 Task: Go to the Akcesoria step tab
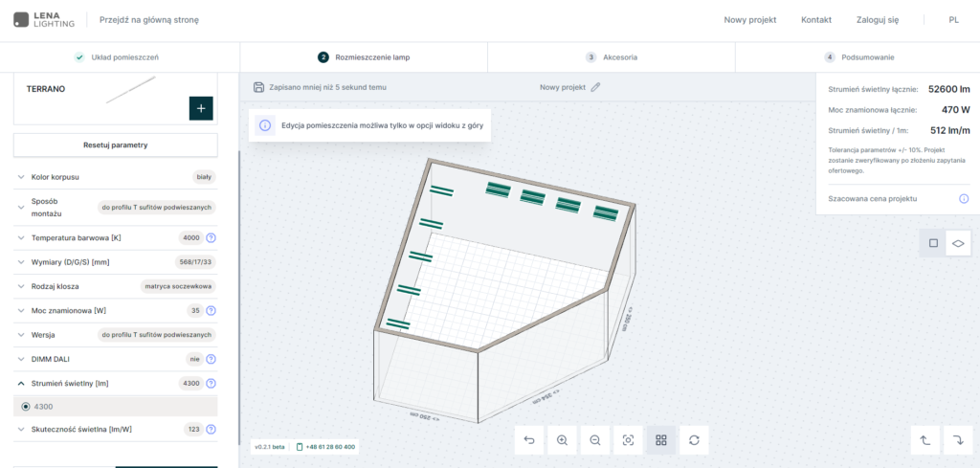612,57
